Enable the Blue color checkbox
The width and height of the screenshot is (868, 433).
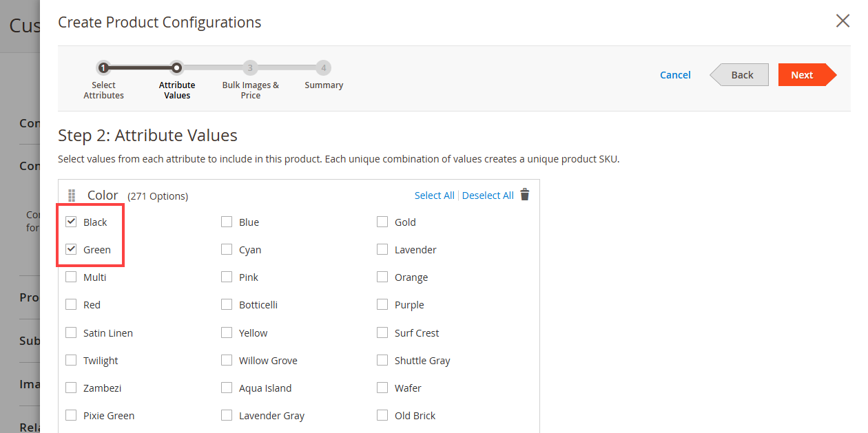click(227, 222)
